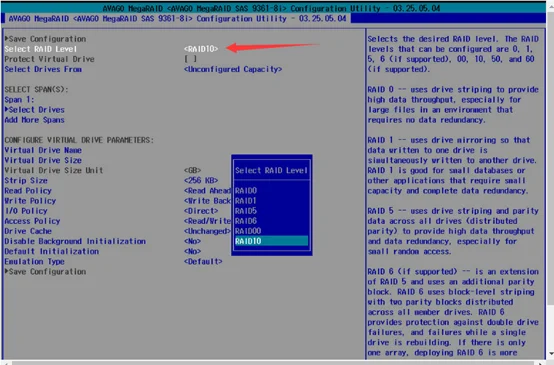This screenshot has width=554, height=365.
Task: Open Unconfigured Capacity drives source dropdown
Action: pos(233,69)
